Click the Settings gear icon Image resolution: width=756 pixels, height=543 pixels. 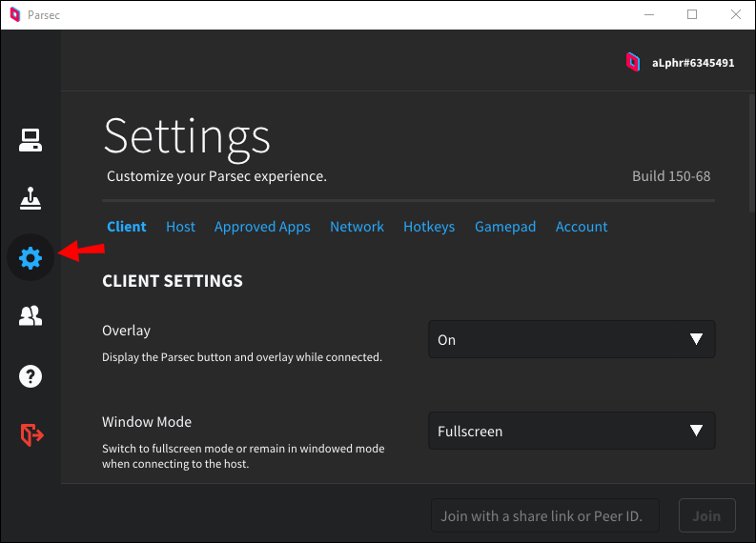31,257
